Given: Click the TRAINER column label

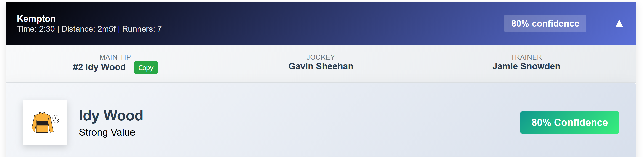Looking at the screenshot, I should pyautogui.click(x=526, y=57).
